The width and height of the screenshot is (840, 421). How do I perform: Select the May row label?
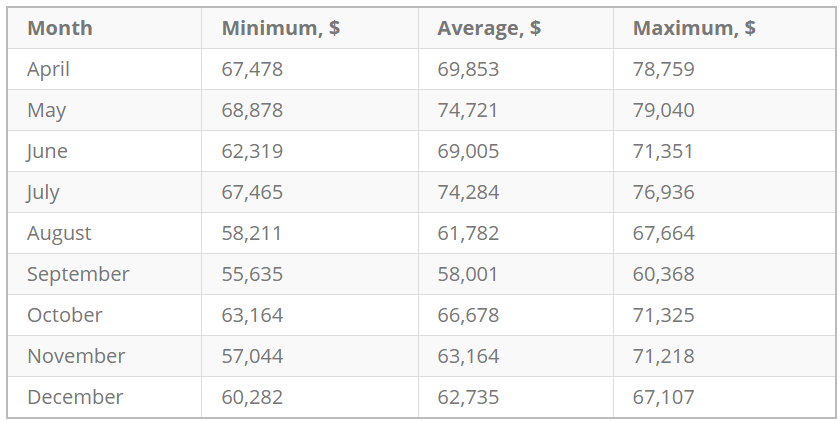click(46, 110)
